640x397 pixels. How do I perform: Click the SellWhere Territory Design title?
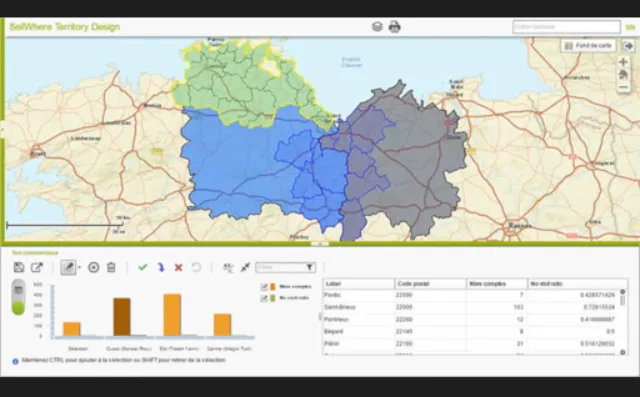pyautogui.click(x=64, y=27)
